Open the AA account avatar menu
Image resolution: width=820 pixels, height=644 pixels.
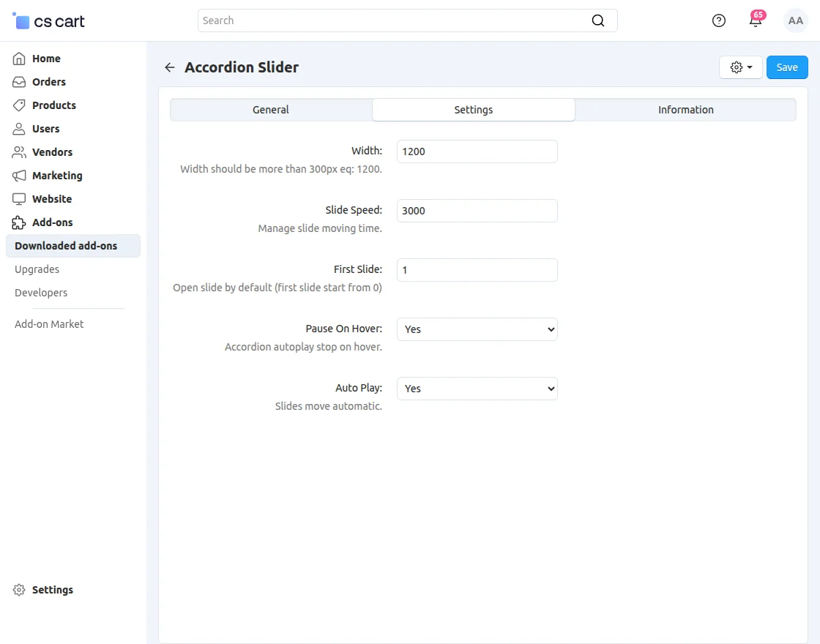click(796, 20)
